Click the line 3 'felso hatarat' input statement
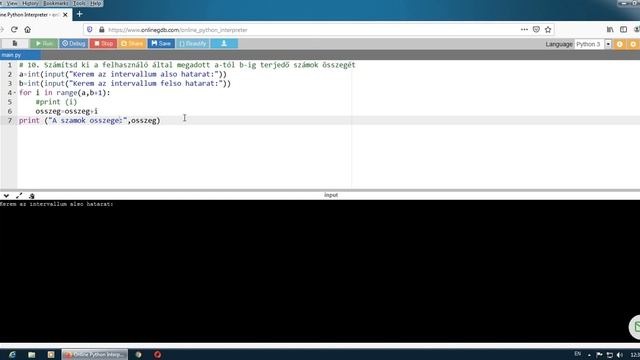 point(125,83)
